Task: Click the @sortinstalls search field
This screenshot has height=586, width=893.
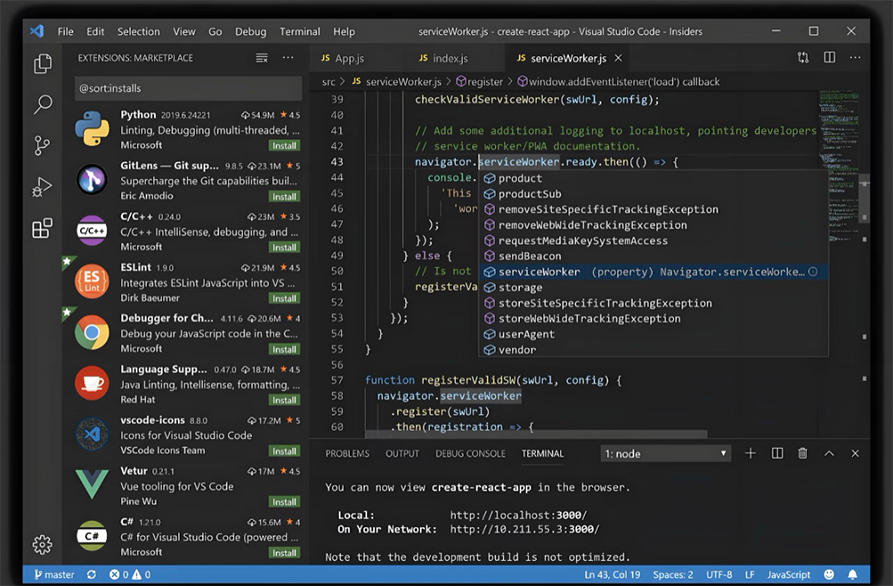Action: (159, 89)
